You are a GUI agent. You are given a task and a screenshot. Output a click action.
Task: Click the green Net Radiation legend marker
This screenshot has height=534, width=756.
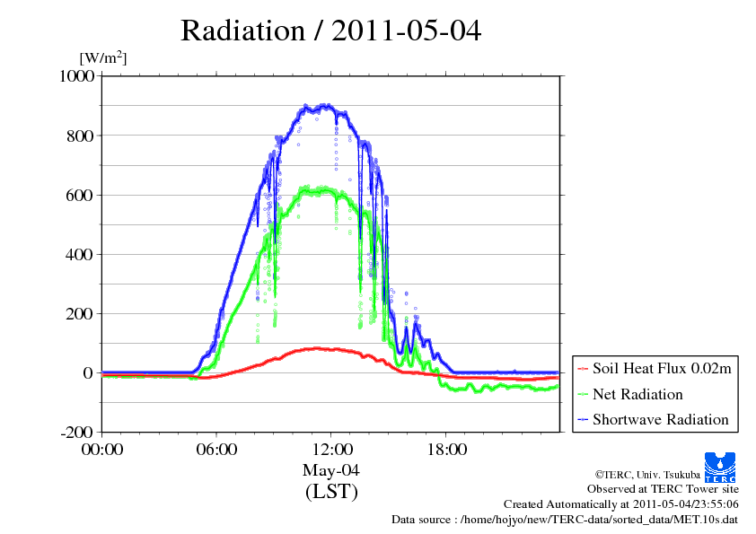[583, 394]
